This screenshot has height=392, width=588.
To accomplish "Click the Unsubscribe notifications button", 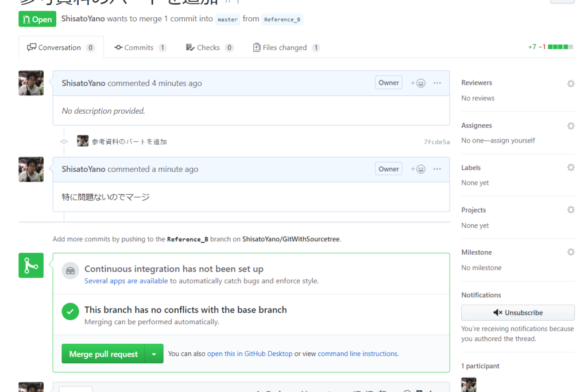I will click(517, 313).
